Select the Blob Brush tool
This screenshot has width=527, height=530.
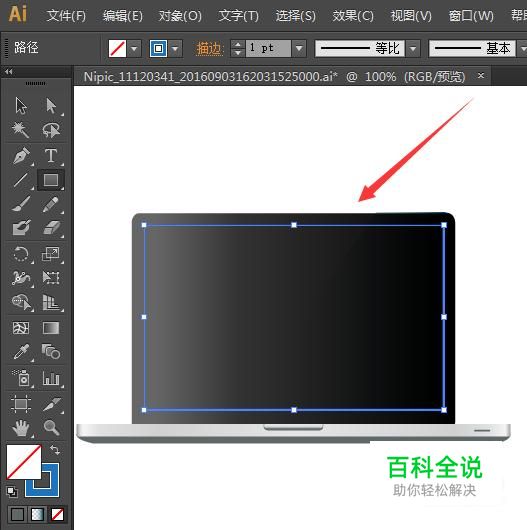pyautogui.click(x=21, y=227)
